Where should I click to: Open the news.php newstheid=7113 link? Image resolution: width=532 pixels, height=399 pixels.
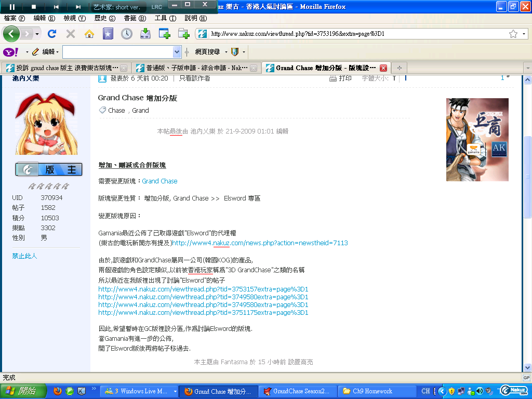tap(260, 243)
